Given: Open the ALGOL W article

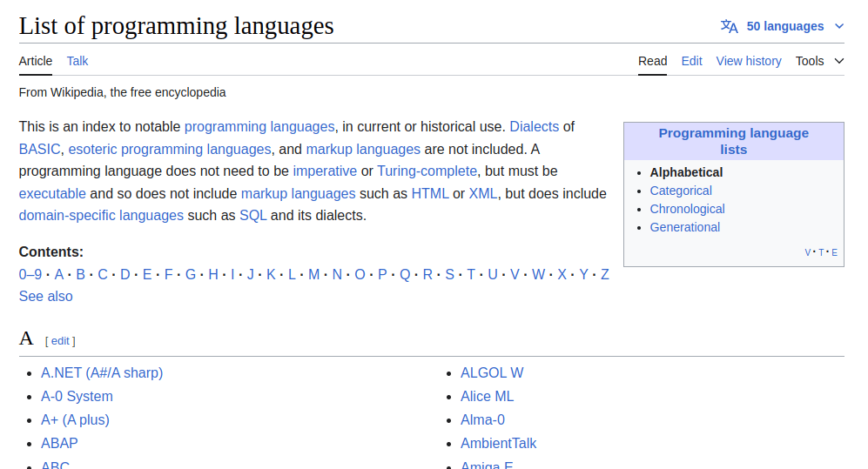Looking at the screenshot, I should (492, 373).
